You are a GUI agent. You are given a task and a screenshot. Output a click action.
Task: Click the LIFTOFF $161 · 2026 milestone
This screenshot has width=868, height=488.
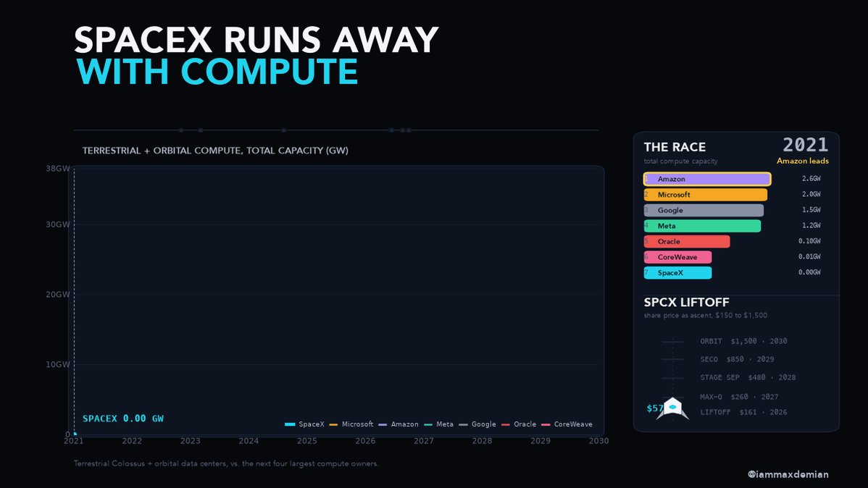tap(743, 412)
